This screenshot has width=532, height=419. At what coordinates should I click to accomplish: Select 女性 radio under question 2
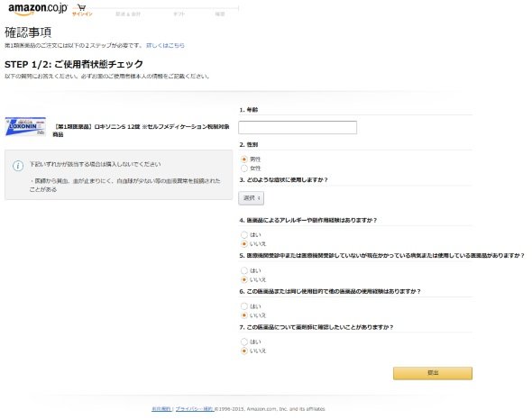click(244, 169)
